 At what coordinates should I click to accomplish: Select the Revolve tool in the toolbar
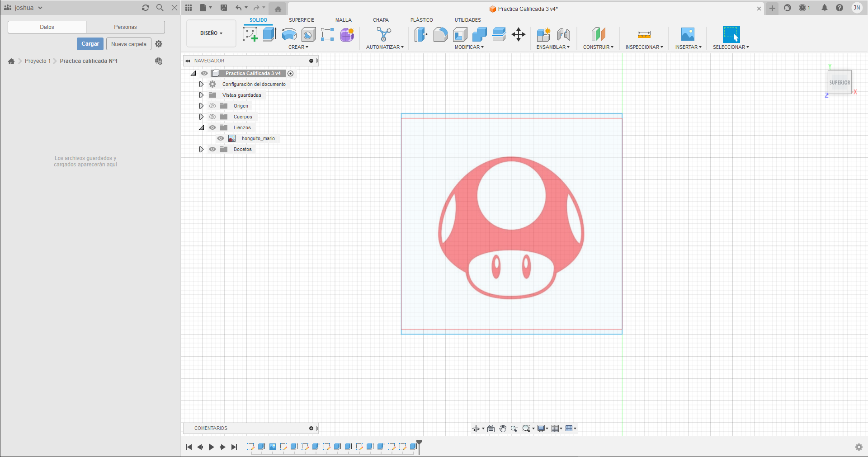pyautogui.click(x=289, y=34)
